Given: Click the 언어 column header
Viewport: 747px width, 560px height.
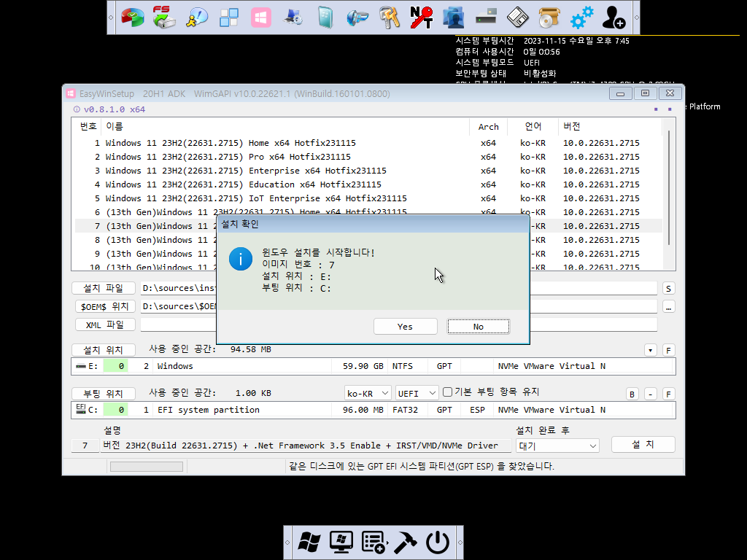Looking at the screenshot, I should pos(533,126).
